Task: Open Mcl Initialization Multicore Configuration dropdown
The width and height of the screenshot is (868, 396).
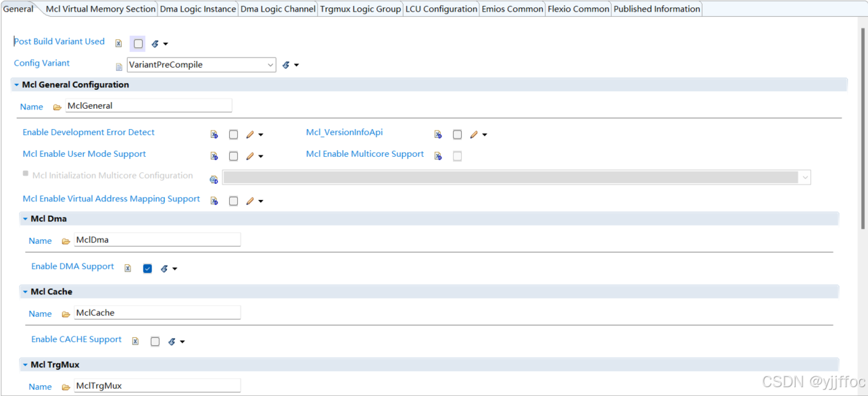Action: (x=516, y=177)
